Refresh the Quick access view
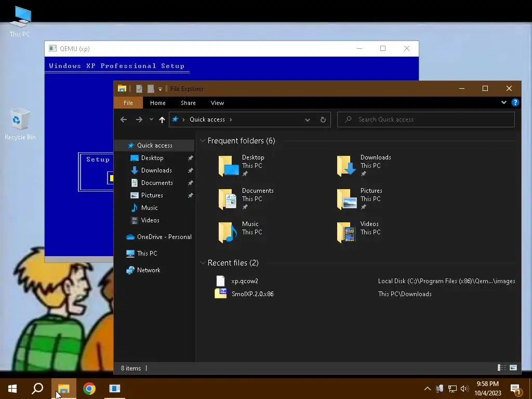Image resolution: width=532 pixels, height=399 pixels. (323, 120)
